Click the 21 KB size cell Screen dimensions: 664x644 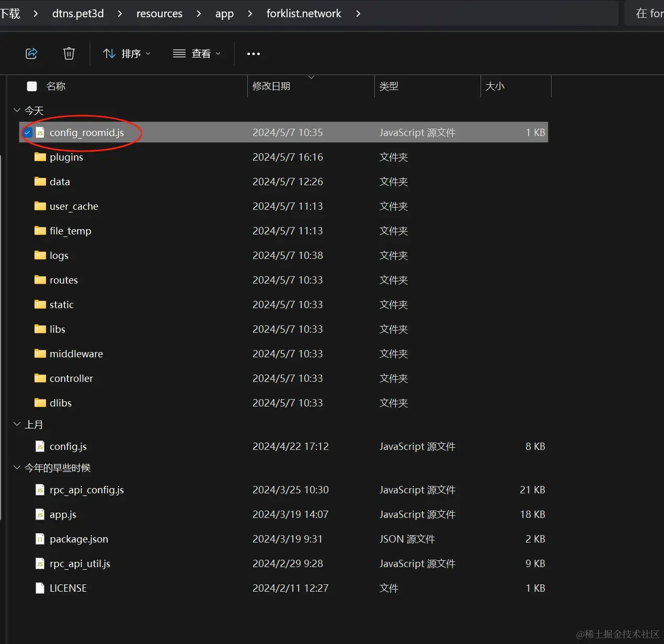(x=532, y=490)
